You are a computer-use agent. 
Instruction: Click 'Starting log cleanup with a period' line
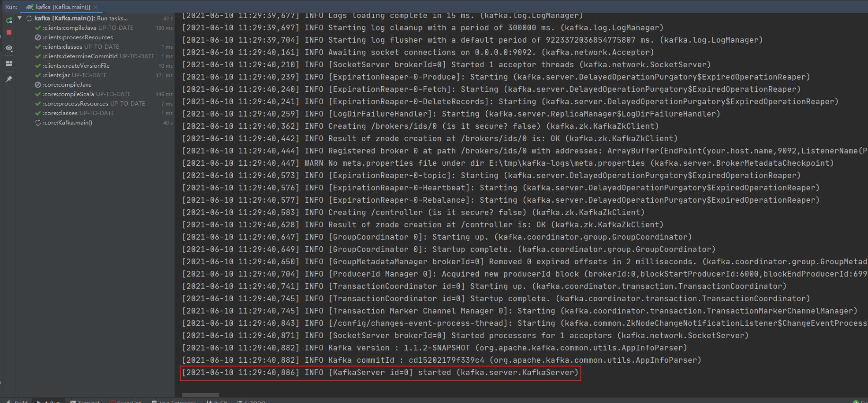[x=423, y=28]
